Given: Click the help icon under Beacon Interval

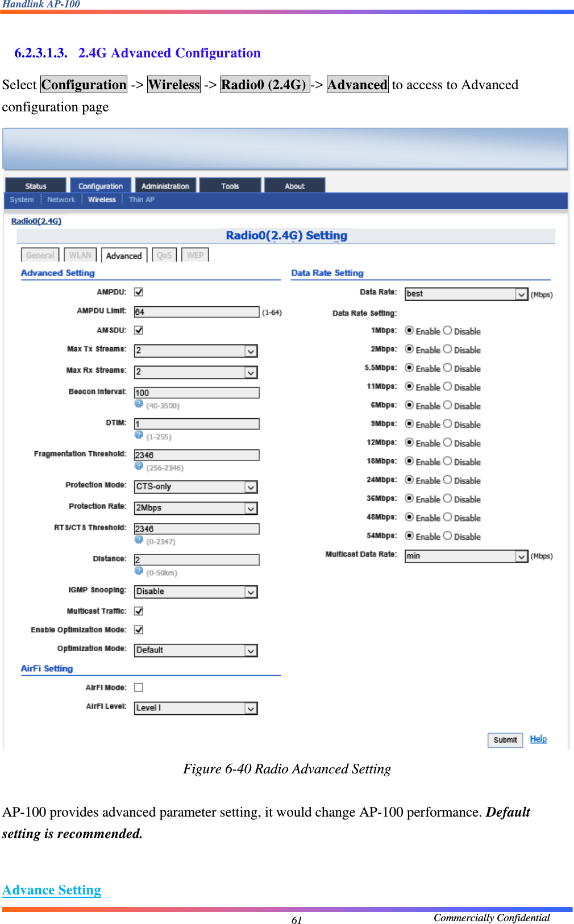Looking at the screenshot, I should (x=139, y=403).
